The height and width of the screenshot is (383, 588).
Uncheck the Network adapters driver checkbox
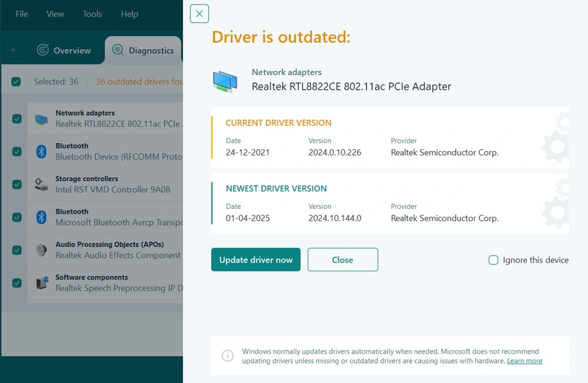[x=16, y=119]
